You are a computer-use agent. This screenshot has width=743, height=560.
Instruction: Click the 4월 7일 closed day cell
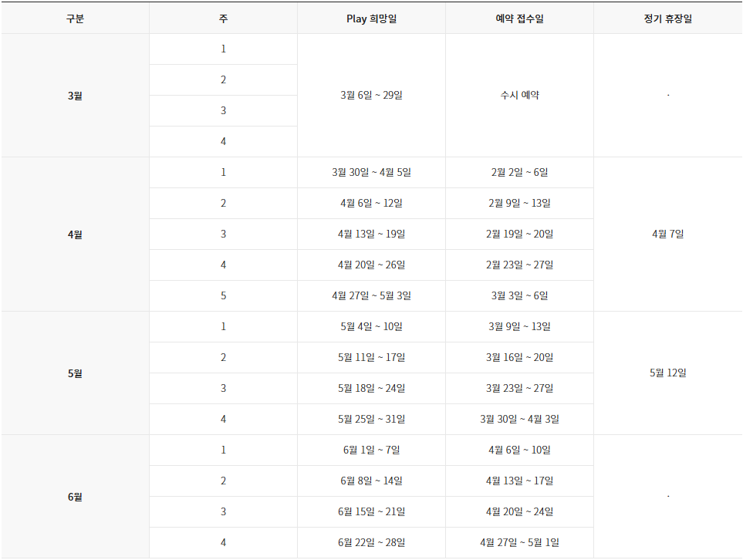(x=667, y=234)
